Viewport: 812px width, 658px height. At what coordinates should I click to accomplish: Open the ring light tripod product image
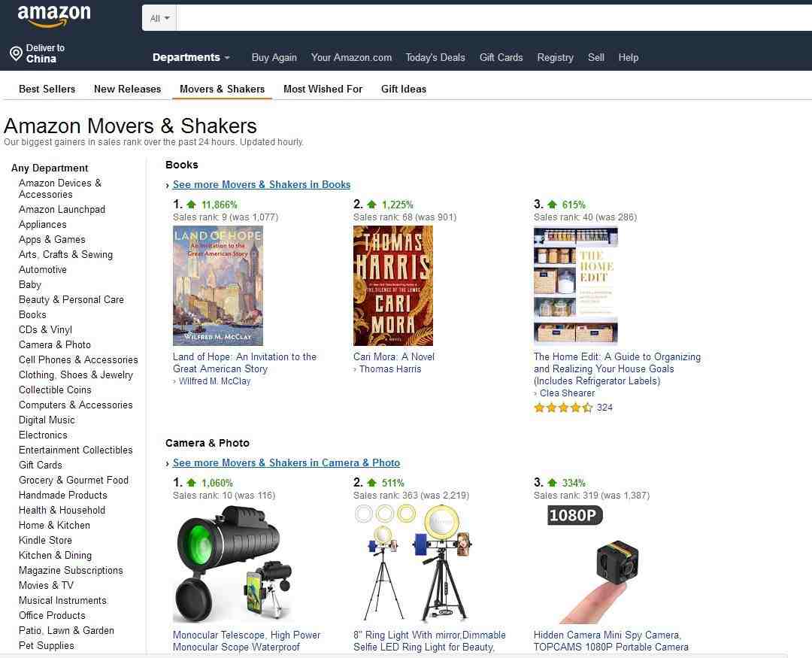click(413, 563)
